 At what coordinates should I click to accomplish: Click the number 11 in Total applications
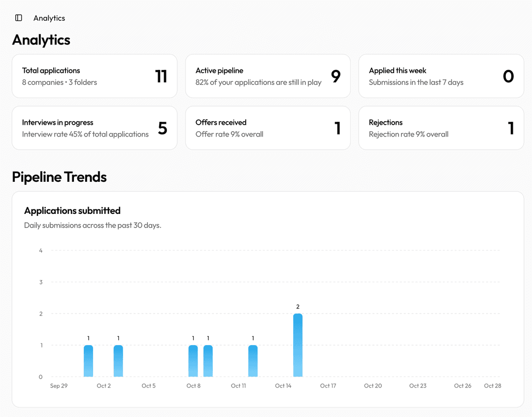161,76
